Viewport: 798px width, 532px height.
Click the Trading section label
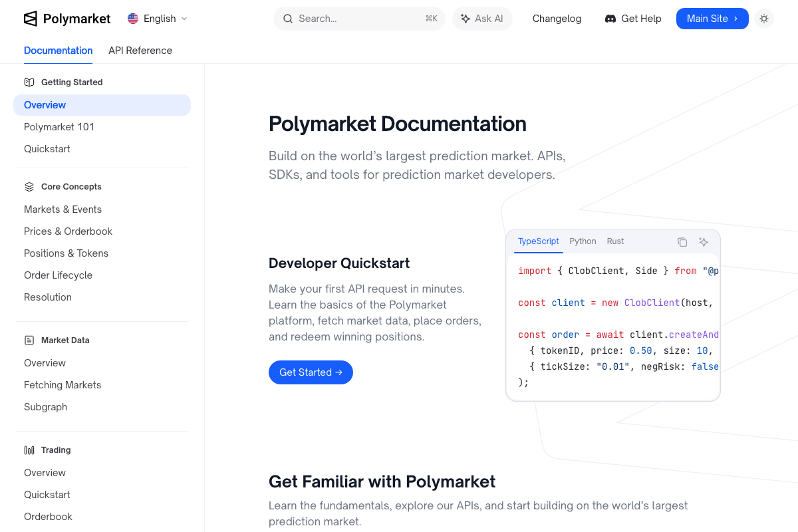56,450
